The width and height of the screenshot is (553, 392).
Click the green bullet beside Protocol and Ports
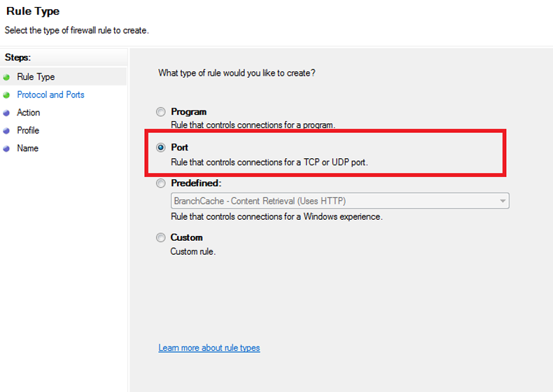pos(7,95)
